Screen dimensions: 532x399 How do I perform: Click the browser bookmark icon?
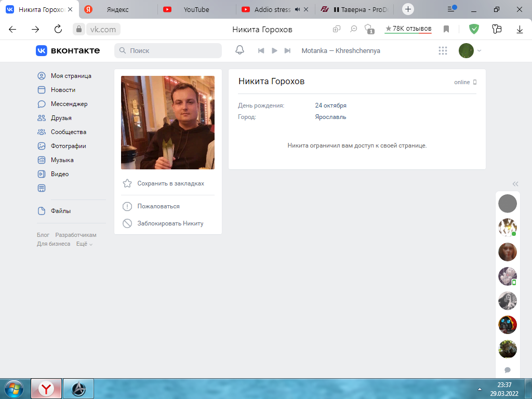click(446, 29)
